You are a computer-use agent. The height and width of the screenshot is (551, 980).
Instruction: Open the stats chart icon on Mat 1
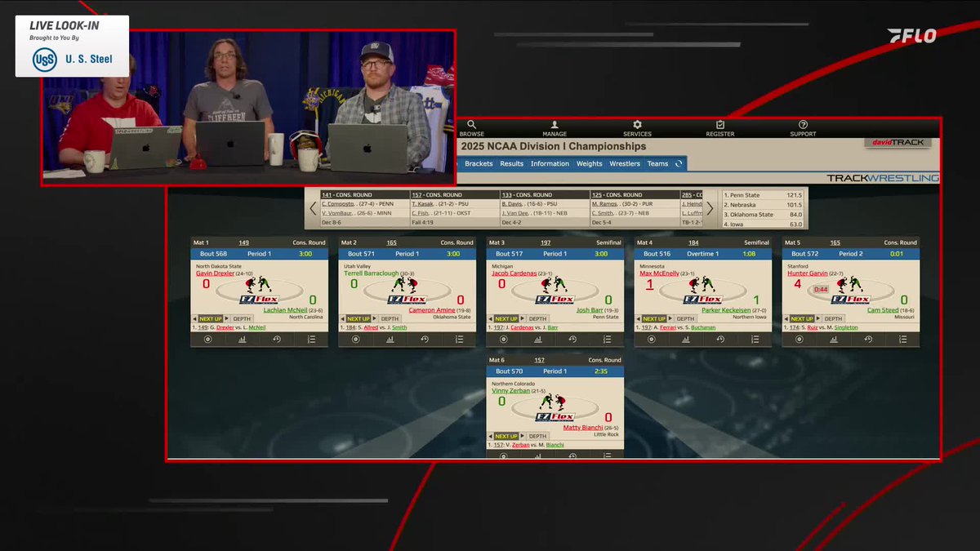point(242,340)
